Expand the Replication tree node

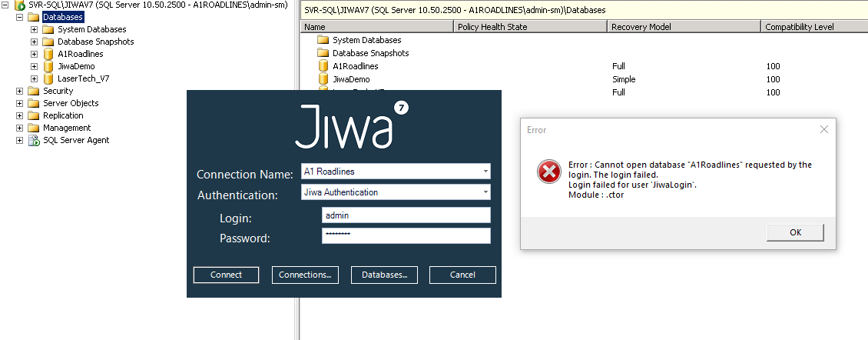[19, 115]
